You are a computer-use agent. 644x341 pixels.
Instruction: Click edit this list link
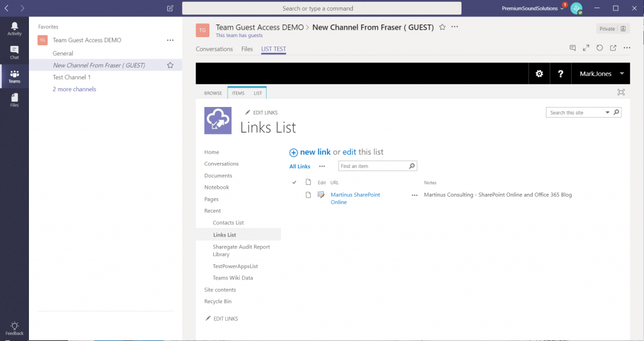(x=349, y=152)
